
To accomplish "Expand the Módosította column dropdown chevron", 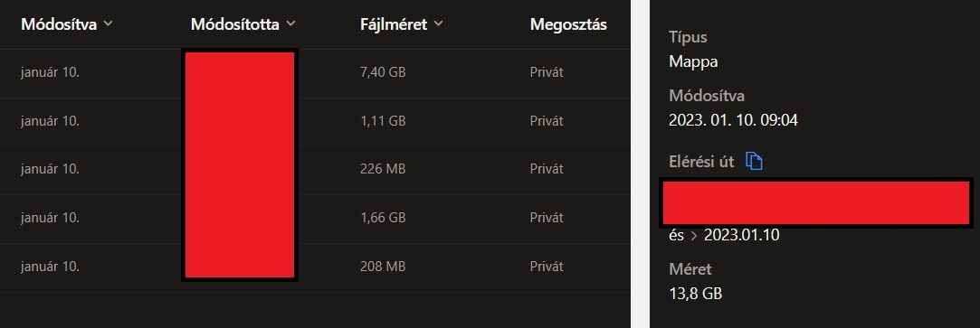I will [x=290, y=23].
